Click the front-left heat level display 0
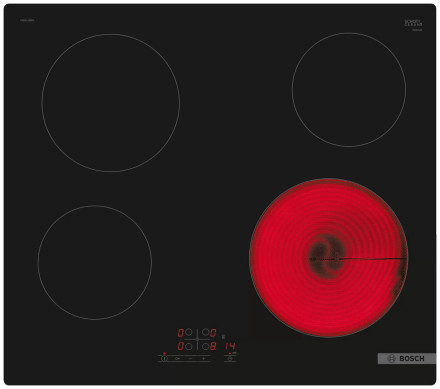 181,346
